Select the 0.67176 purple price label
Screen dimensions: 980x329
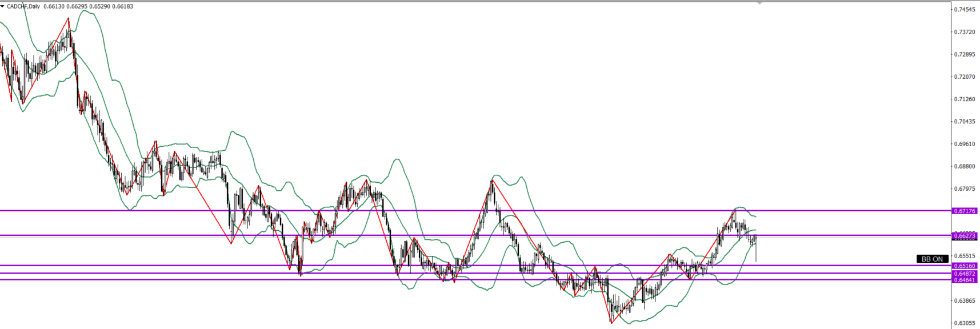965,211
